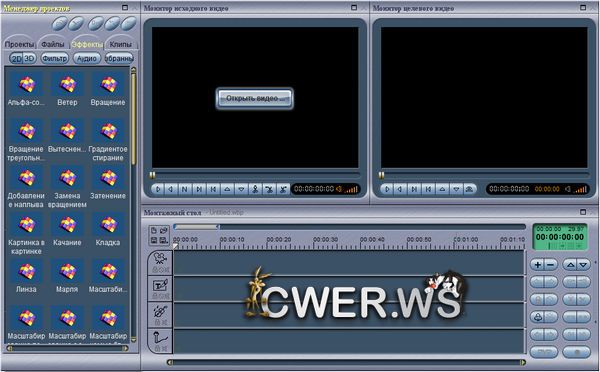
Task: Select the Ветер effect icon
Action: [67, 84]
